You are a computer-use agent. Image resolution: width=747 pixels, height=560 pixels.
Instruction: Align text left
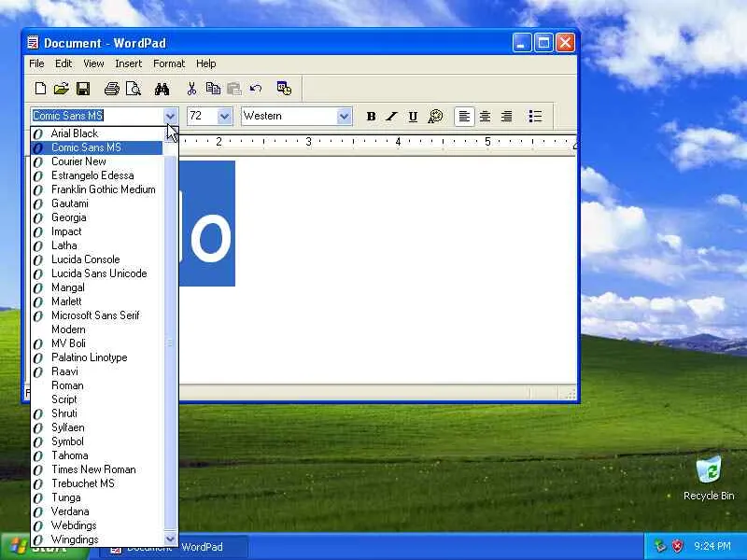[x=464, y=116]
